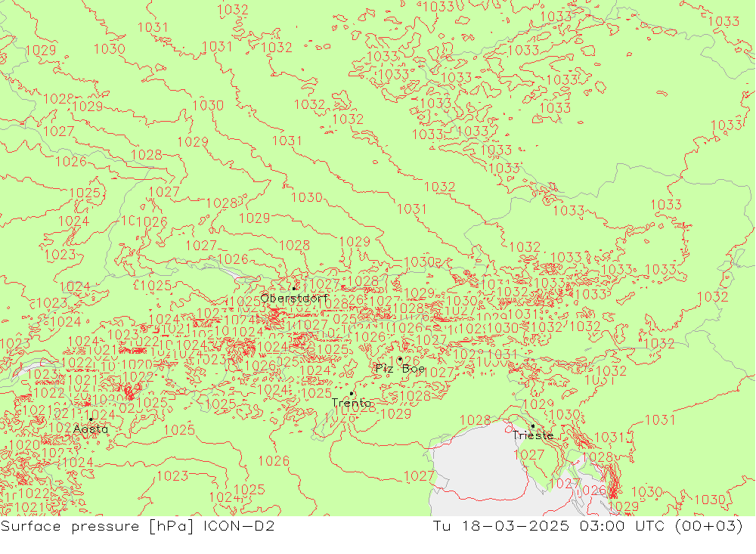Screen dimensions: 756x554
Task: Click the Trieste location dot marker
Action: 533,426
